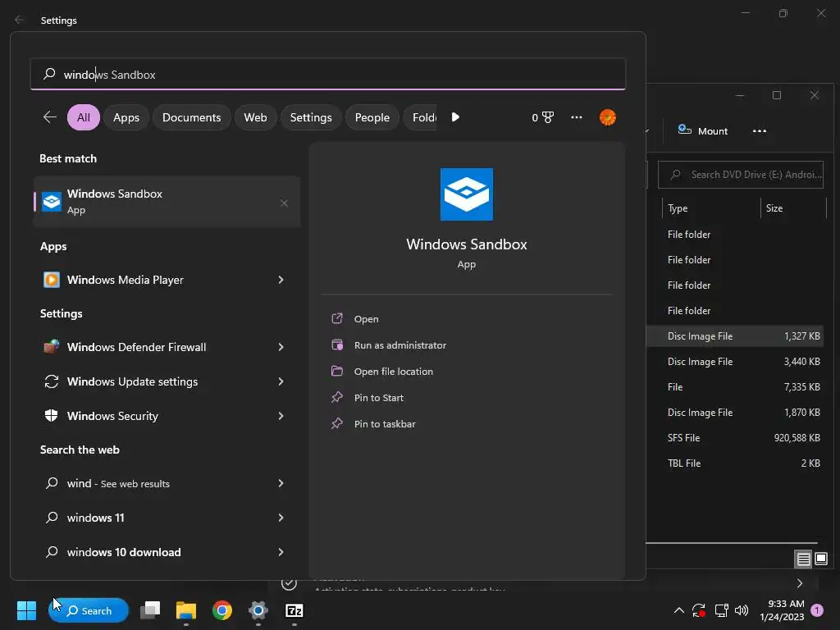
Task: Expand 'windows 10 download' chevron
Action: pos(281,552)
